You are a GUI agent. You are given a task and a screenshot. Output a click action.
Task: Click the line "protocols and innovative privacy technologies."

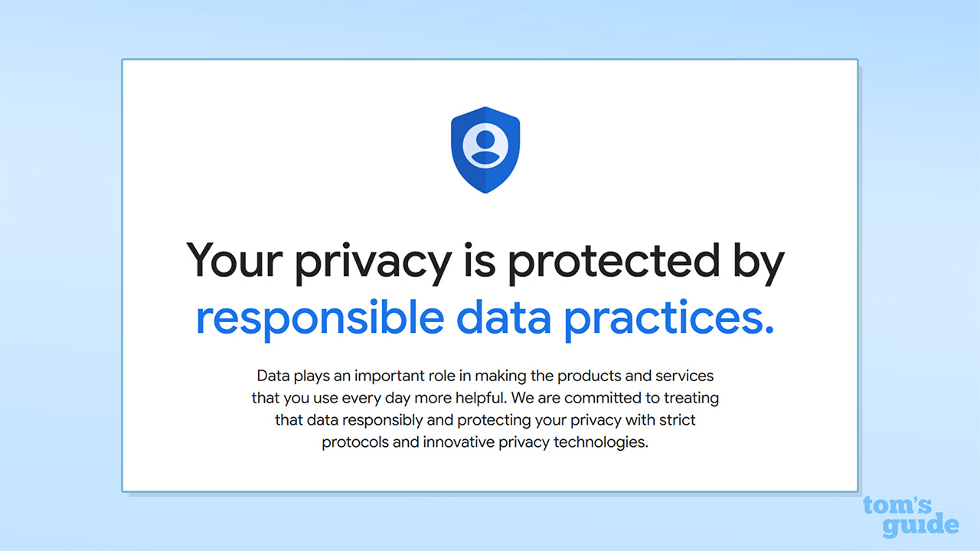click(x=485, y=442)
